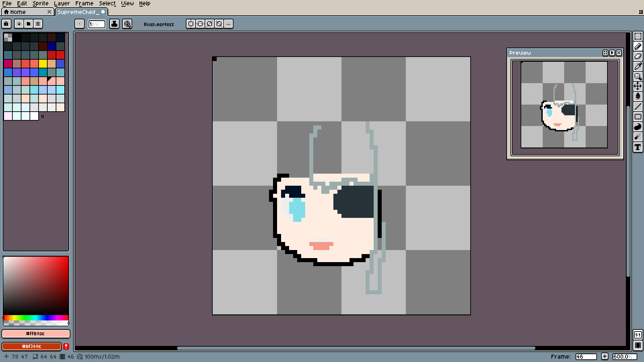Click the brush size input field
The height and width of the screenshot is (362, 644).
[x=97, y=24]
